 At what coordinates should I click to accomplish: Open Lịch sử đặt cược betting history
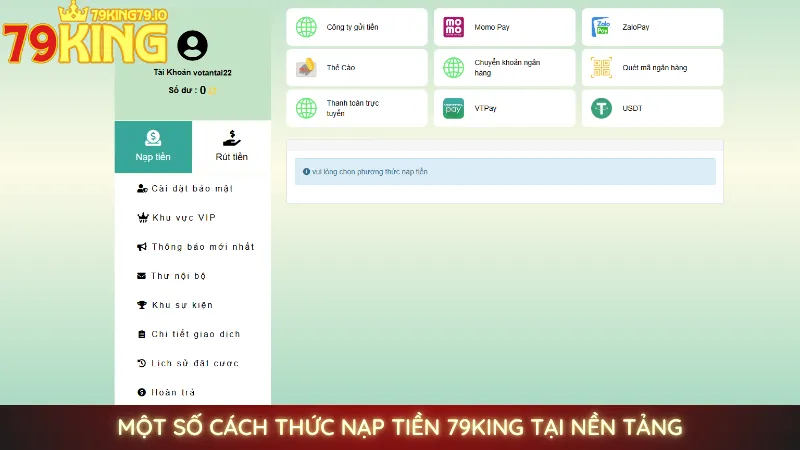click(195, 363)
